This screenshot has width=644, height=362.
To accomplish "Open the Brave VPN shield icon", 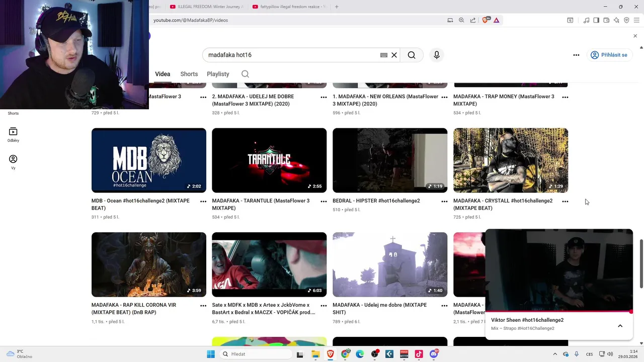I will pos(626,20).
